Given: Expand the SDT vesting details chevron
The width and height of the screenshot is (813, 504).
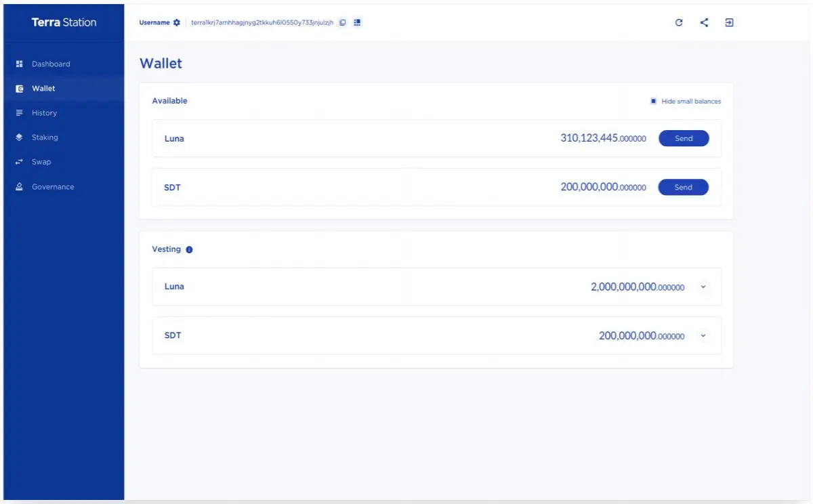Looking at the screenshot, I should [703, 335].
